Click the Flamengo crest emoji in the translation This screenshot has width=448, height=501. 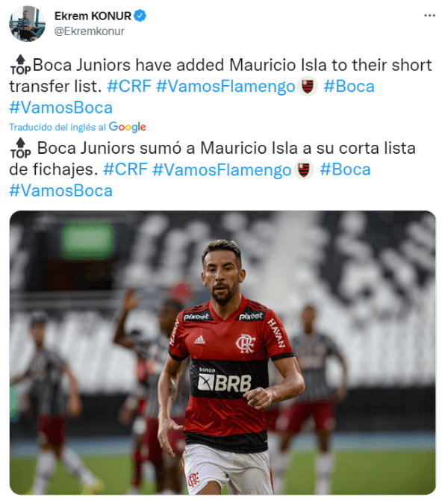tap(304, 169)
